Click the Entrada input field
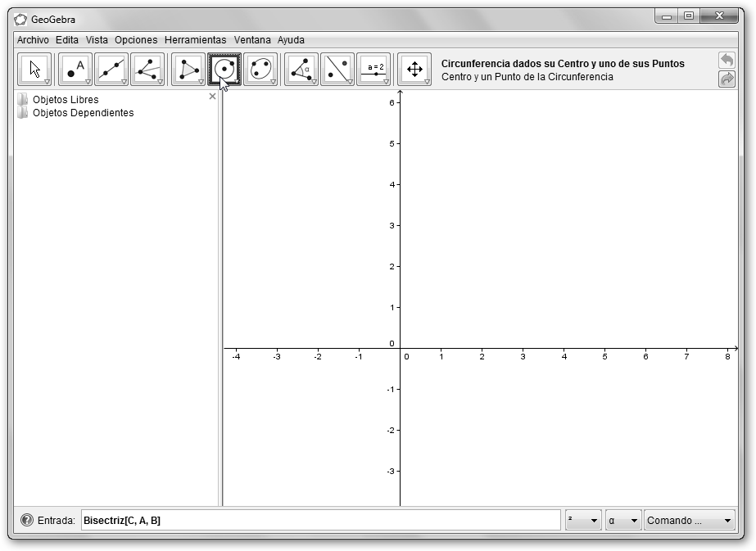 (320, 521)
